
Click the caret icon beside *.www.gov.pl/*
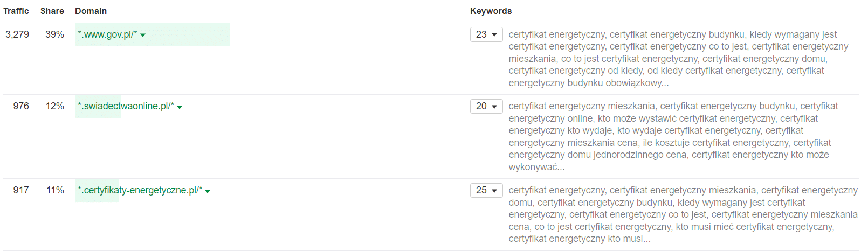[x=143, y=36]
